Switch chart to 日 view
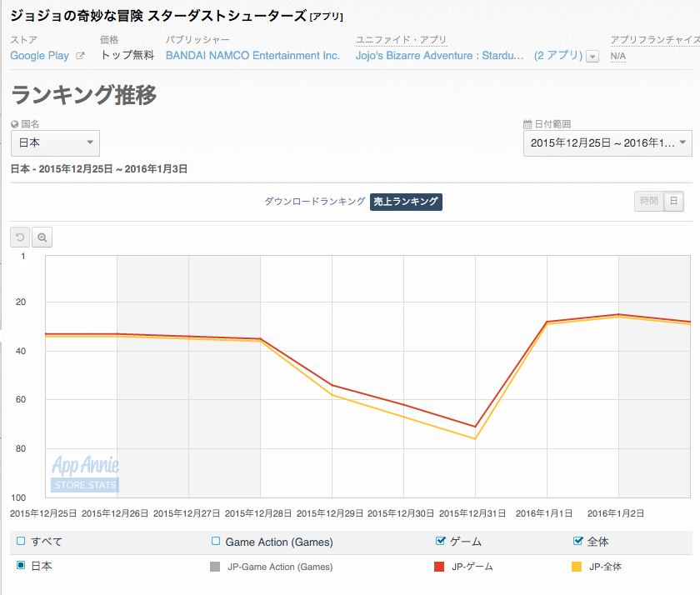The width and height of the screenshot is (700, 595). point(673,202)
